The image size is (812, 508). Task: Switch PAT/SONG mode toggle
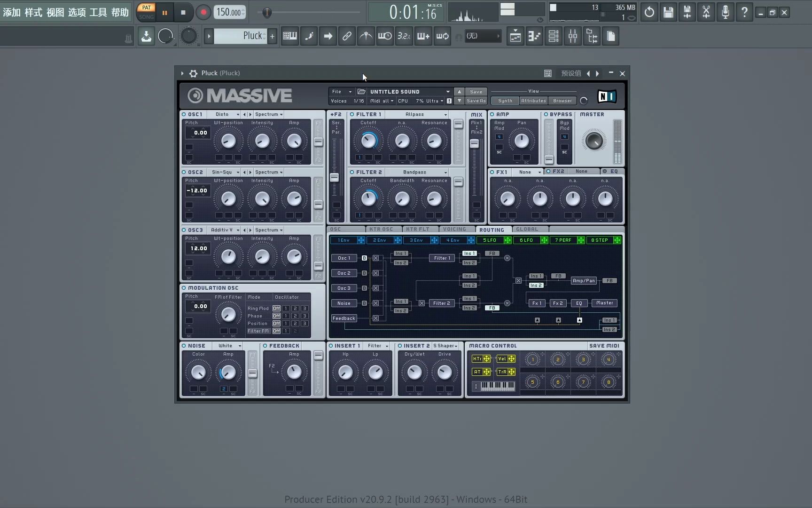point(146,12)
